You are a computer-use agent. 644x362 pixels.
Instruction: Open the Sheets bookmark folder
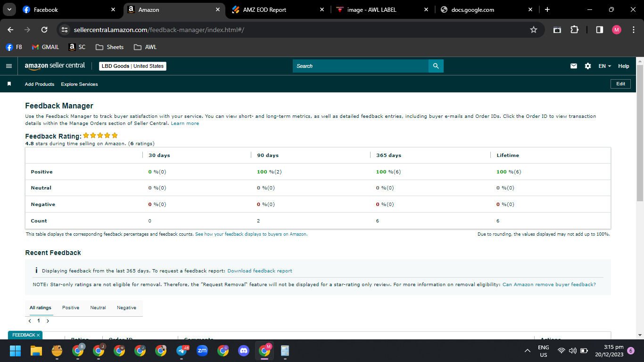(109, 47)
